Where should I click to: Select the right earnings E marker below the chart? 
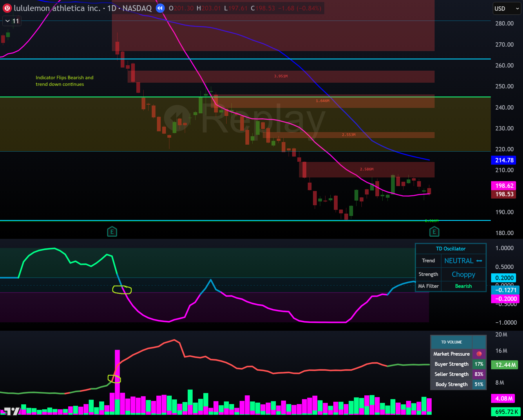434,231
